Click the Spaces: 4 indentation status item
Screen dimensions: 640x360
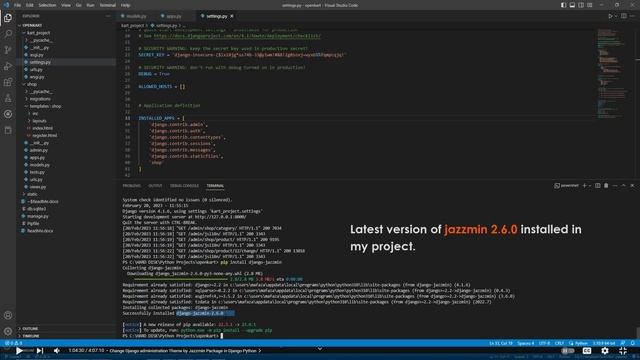pyautogui.click(x=526, y=343)
